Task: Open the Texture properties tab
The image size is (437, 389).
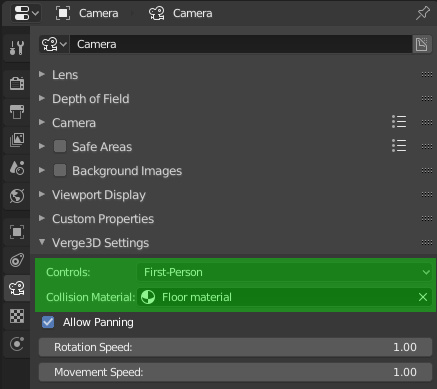Action: [17, 316]
